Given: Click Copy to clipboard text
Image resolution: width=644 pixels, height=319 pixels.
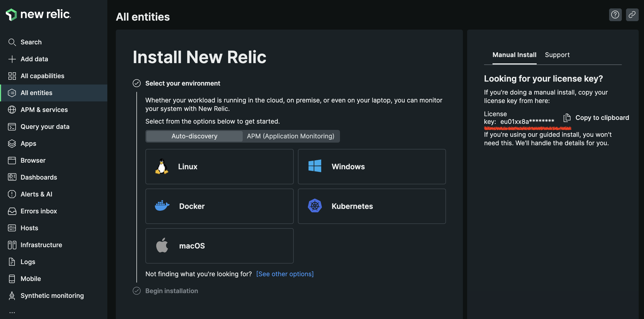Looking at the screenshot, I should coord(602,118).
